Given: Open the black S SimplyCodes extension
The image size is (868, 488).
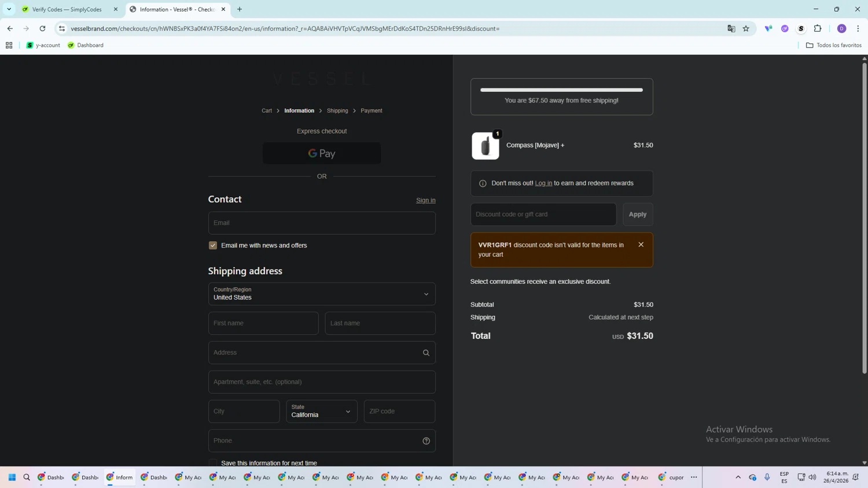Looking at the screenshot, I should (x=801, y=28).
